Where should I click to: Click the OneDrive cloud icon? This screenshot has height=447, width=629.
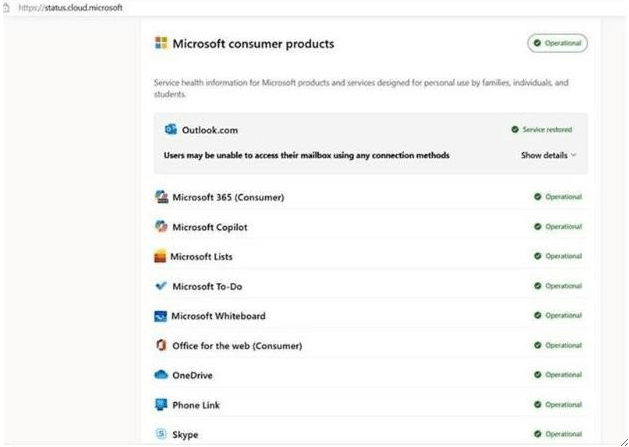(161, 375)
